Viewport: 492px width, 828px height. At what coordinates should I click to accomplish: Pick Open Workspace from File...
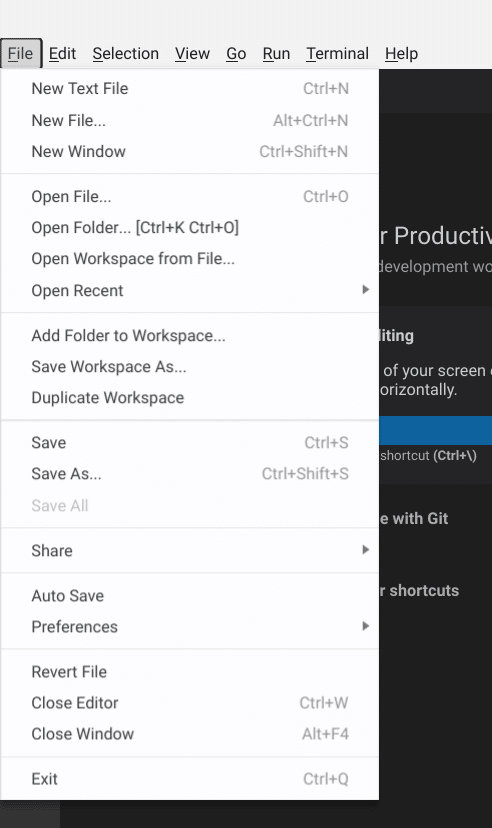click(190, 259)
